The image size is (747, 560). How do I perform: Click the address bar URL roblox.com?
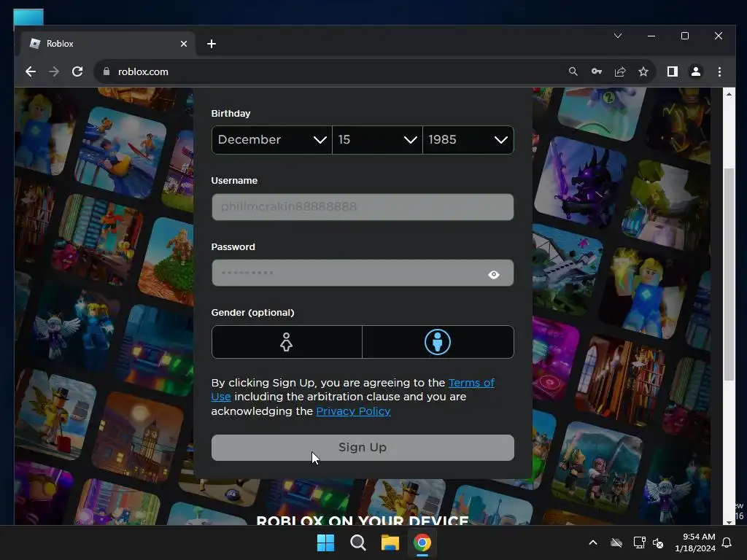point(143,71)
